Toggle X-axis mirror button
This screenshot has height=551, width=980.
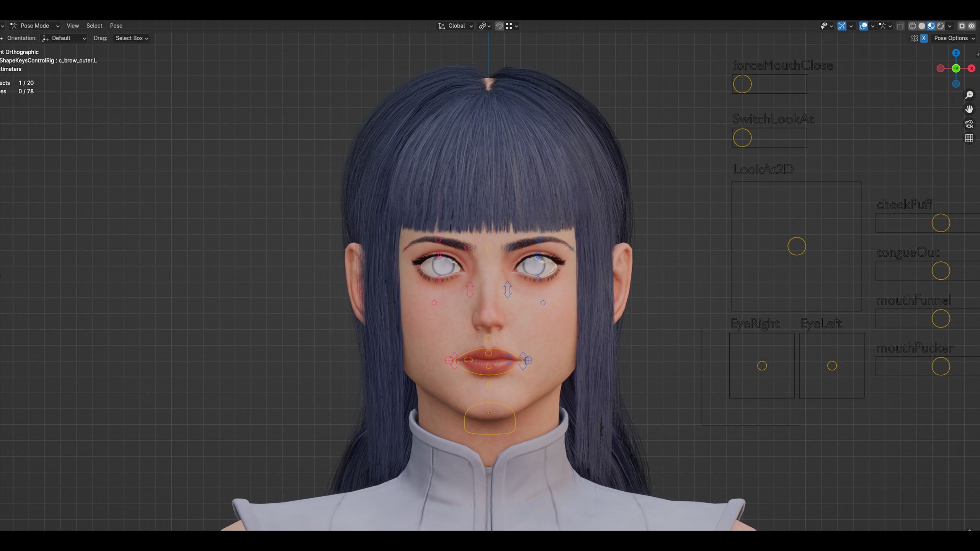pos(924,38)
